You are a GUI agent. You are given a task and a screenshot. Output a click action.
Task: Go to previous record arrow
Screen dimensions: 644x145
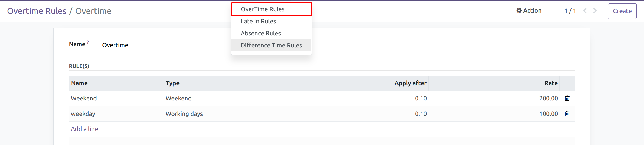click(585, 11)
